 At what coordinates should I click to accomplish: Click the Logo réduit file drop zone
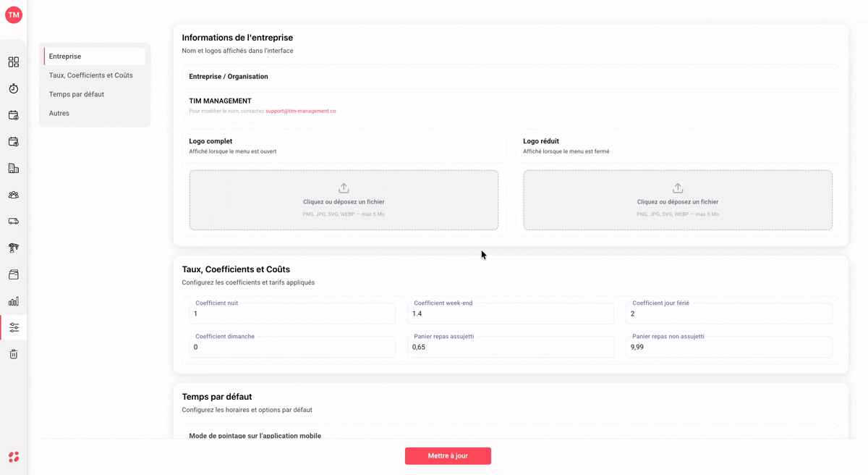point(678,200)
